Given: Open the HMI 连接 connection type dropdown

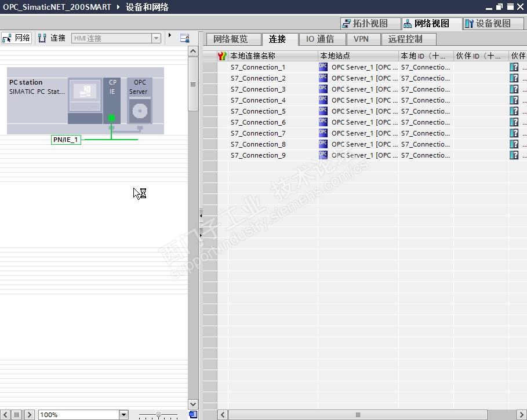Looking at the screenshot, I should 157,38.
